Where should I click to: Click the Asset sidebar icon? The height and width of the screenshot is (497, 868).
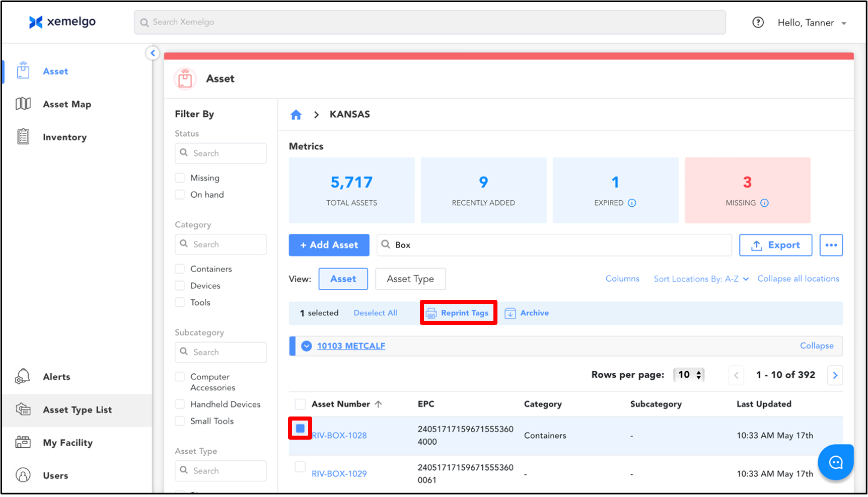pos(23,71)
